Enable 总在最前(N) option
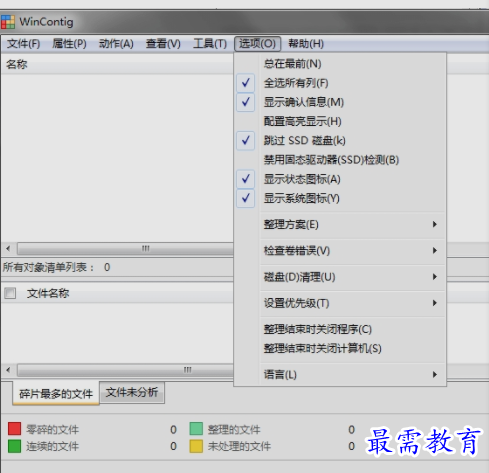This screenshot has width=489, height=473. click(340, 64)
